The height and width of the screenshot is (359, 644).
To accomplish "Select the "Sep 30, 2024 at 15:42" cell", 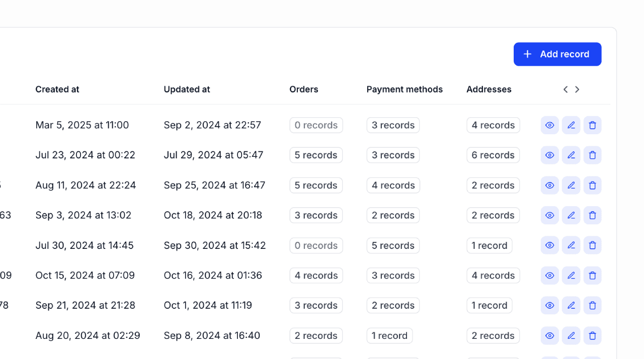I will point(215,245).
